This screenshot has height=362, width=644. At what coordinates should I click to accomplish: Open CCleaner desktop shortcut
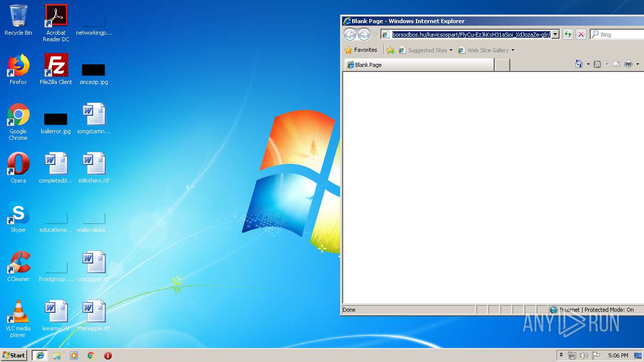coord(18,266)
